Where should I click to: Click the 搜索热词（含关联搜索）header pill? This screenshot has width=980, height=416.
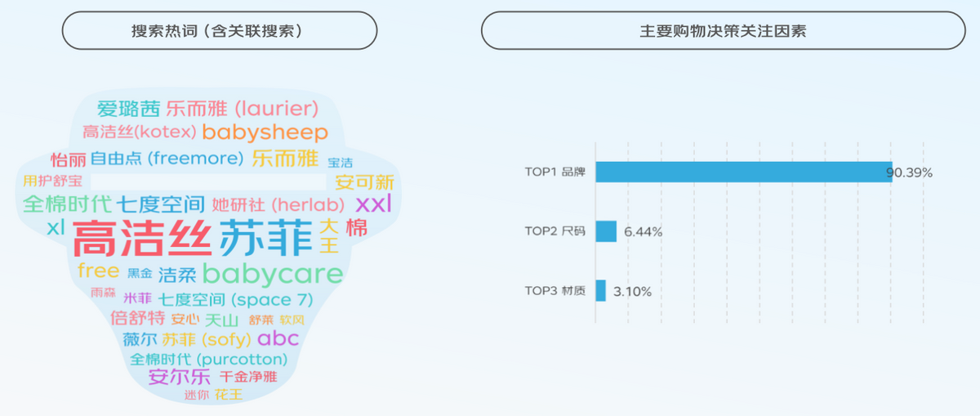click(220, 31)
